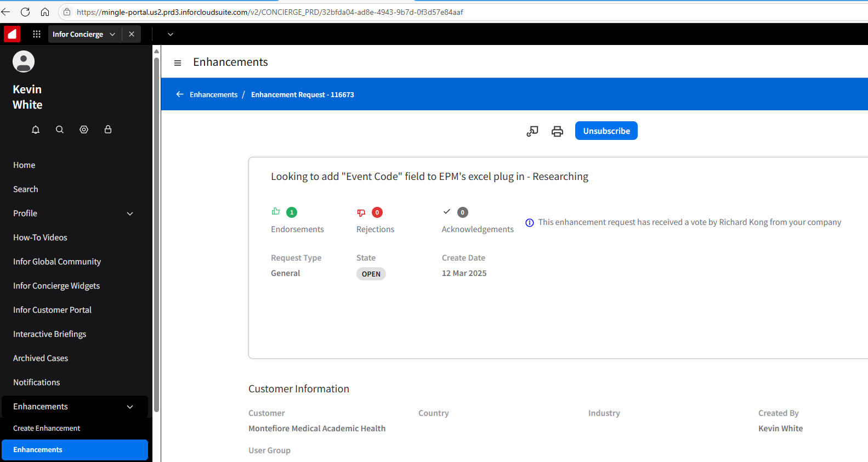Acknowledge the request with the checkmark icon

(x=447, y=211)
